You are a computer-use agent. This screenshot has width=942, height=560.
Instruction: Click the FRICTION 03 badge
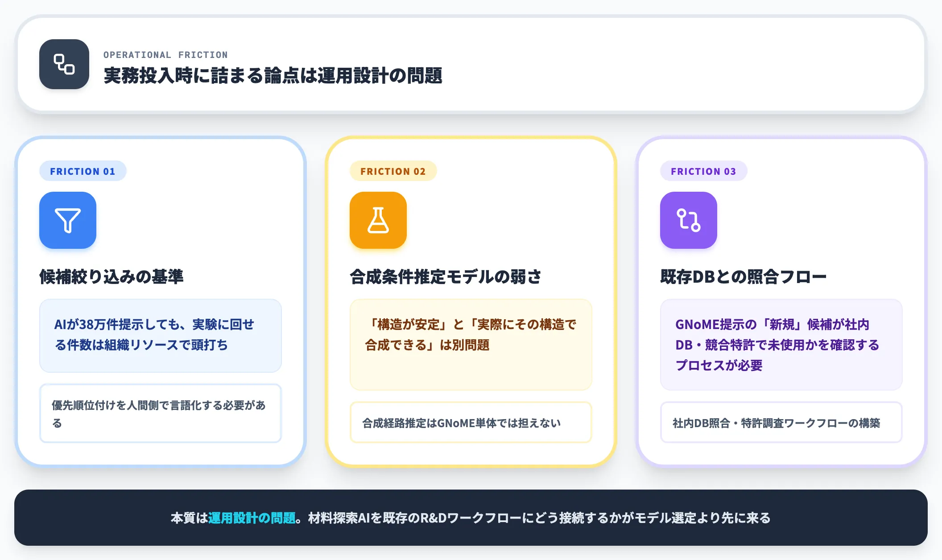703,171
